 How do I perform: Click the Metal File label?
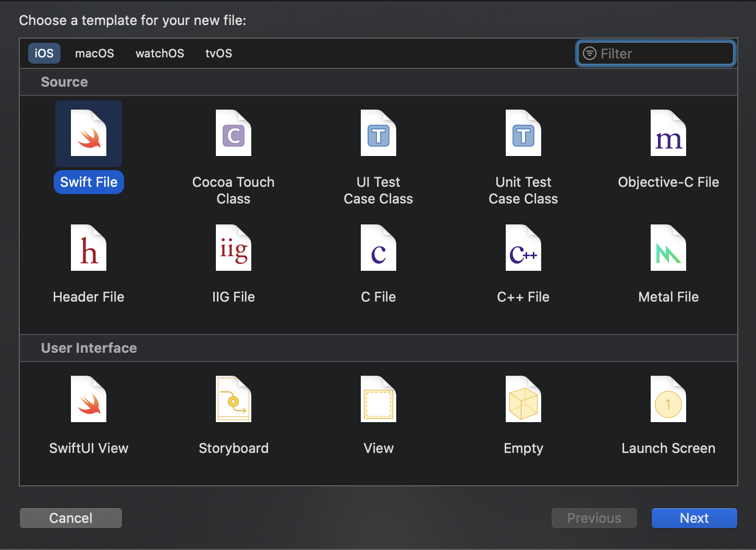[668, 297]
